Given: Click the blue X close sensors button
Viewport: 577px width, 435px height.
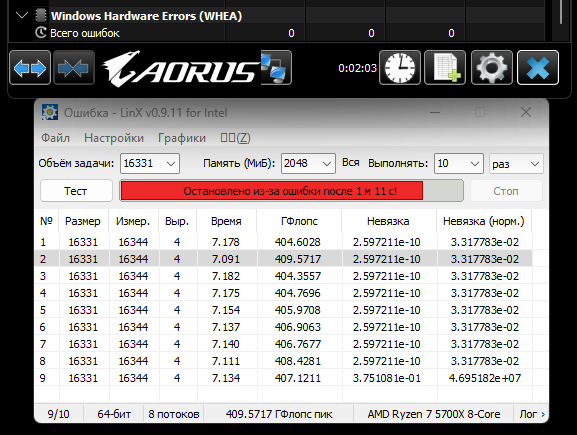Looking at the screenshot, I should (x=538, y=68).
